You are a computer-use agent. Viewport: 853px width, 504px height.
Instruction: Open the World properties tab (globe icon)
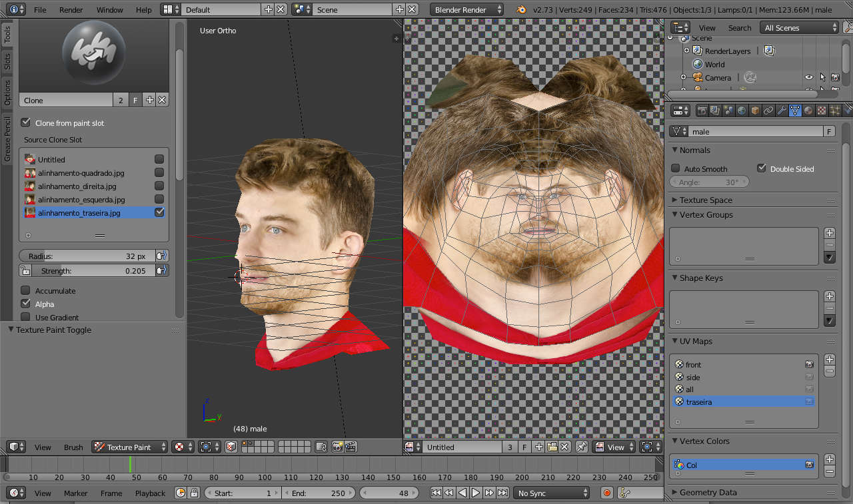(x=741, y=111)
